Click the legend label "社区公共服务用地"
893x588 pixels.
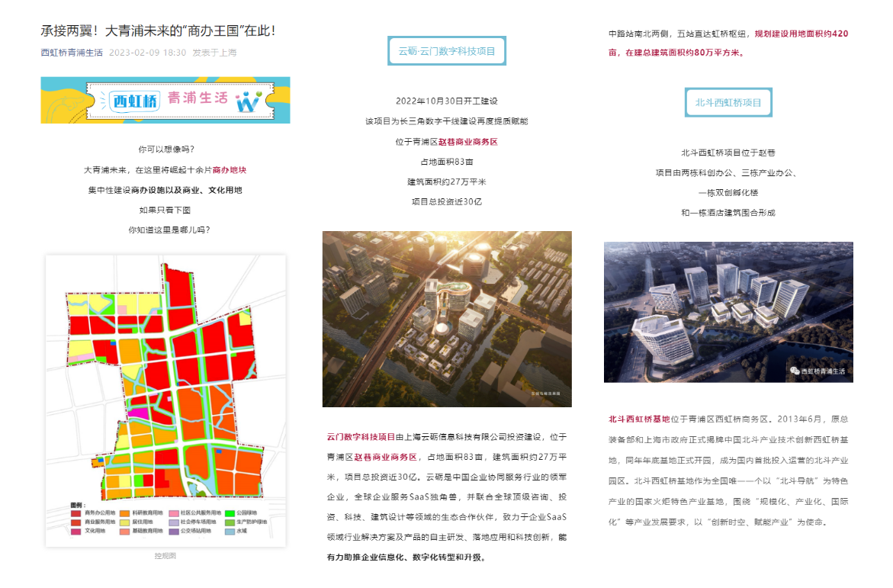pyautogui.click(x=201, y=513)
